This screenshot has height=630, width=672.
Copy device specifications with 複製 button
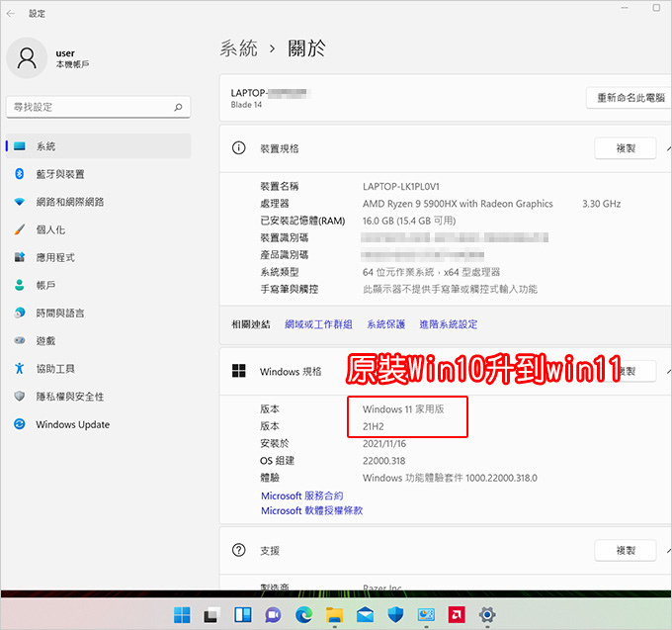pos(626,148)
